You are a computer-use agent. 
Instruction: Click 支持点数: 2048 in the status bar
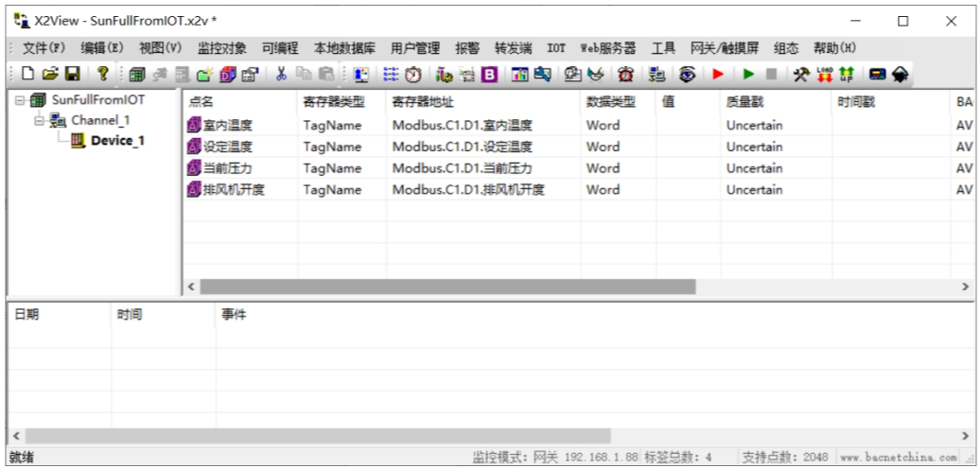786,457
